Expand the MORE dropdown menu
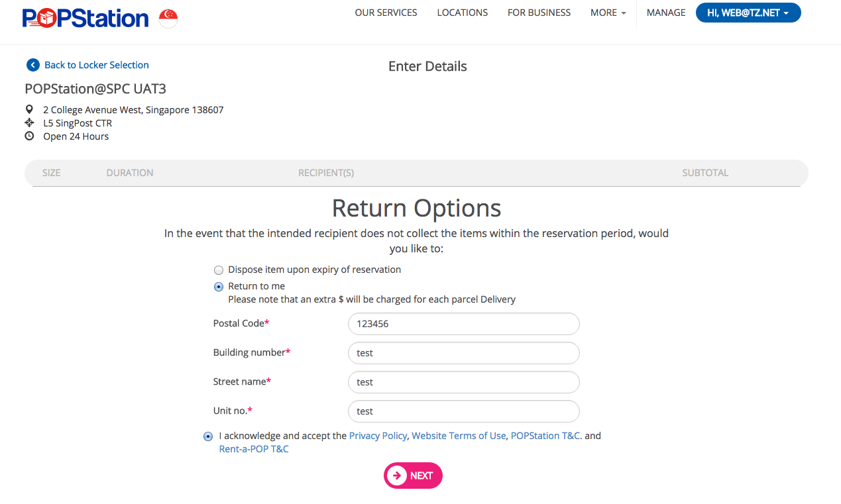Screen dimensions: 841x504 (x=608, y=13)
